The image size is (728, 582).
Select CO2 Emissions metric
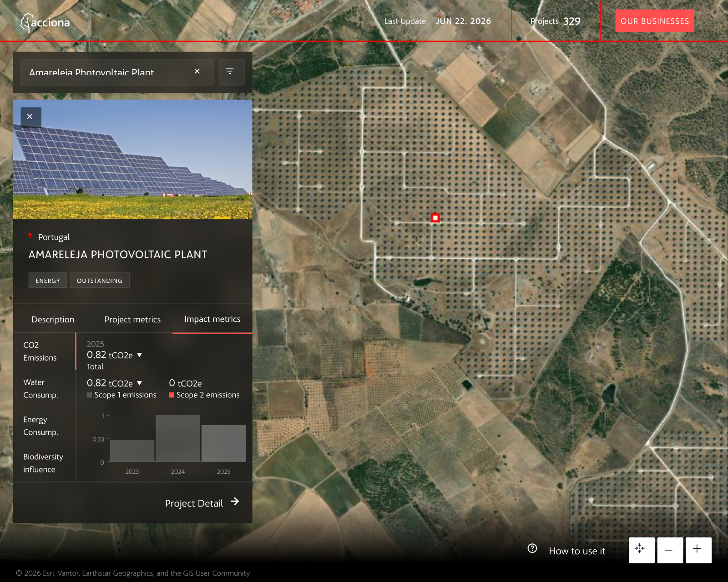44,351
